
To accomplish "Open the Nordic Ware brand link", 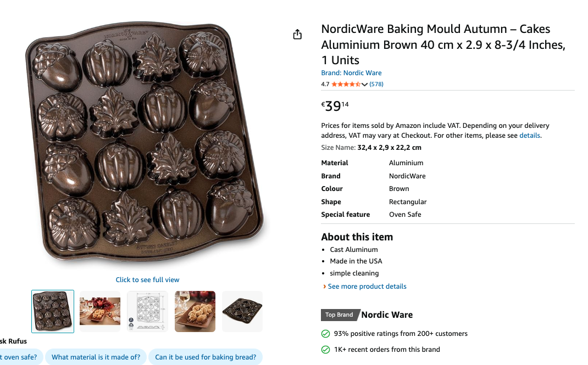I will (x=351, y=72).
